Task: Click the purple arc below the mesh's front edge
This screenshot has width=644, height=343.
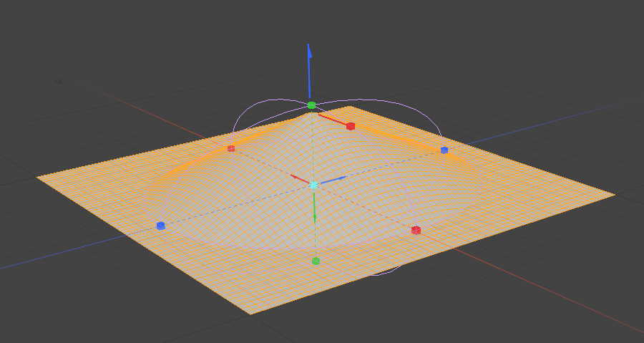Action: tap(385, 273)
